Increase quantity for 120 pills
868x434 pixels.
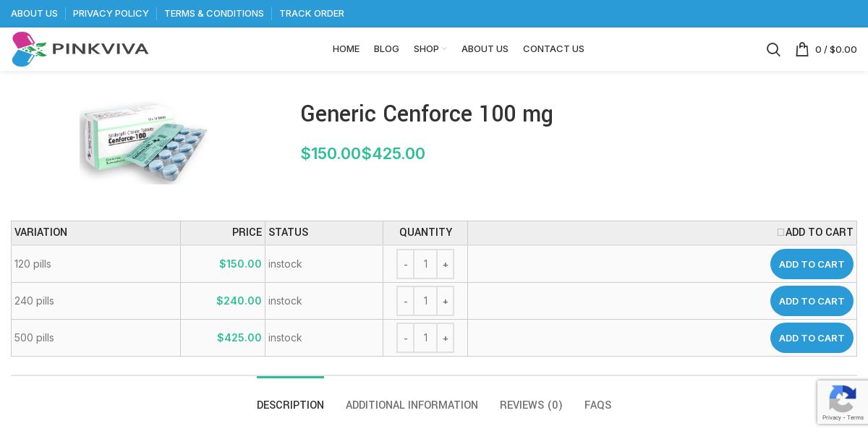(446, 264)
